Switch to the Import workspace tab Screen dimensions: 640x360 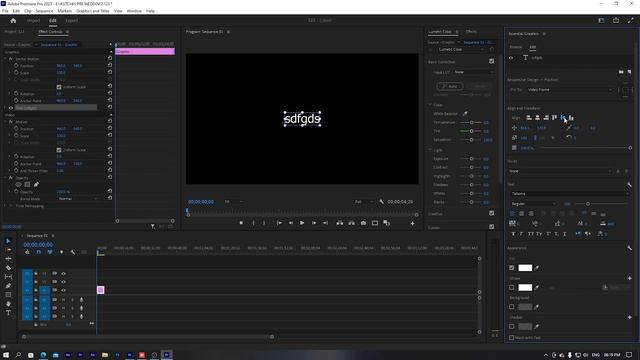(33, 20)
